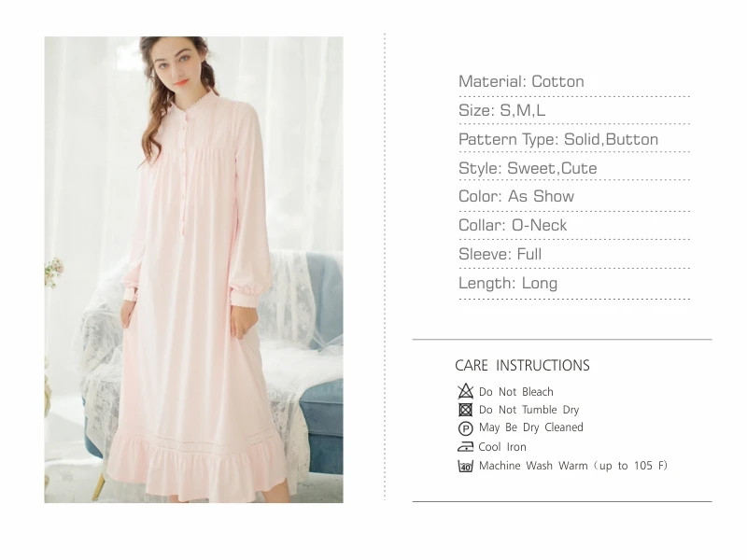
Task: Click the Collar: O-Neck specification
Action: [x=513, y=225]
